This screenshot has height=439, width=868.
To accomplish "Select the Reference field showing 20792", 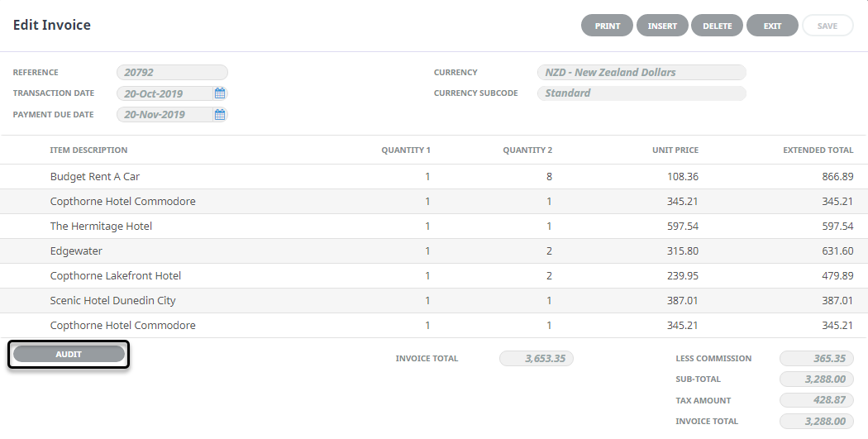I will (172, 72).
